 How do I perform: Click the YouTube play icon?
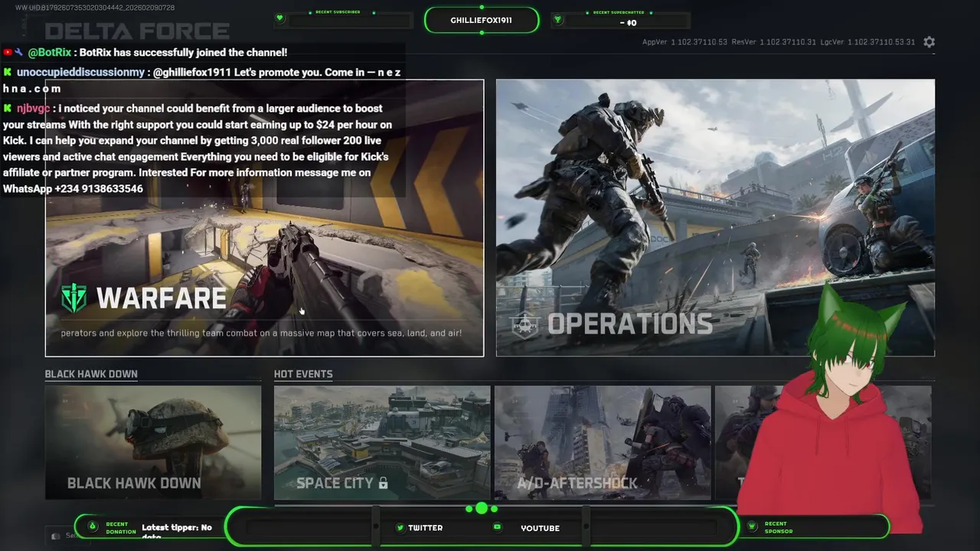497,527
